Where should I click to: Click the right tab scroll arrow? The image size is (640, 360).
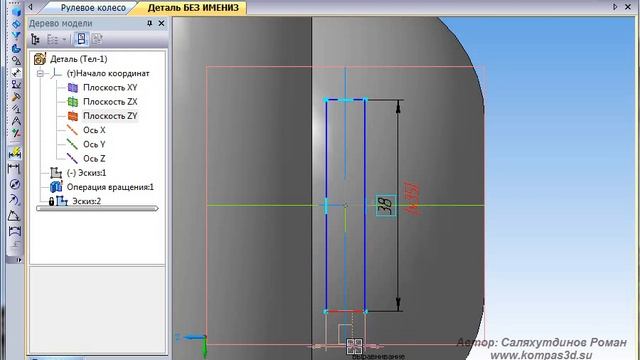(x=615, y=7)
